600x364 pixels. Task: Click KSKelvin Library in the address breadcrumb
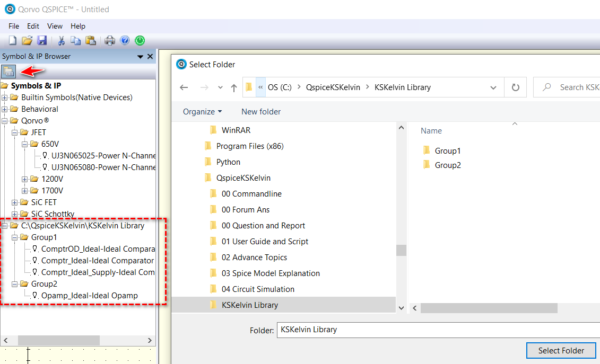click(403, 87)
